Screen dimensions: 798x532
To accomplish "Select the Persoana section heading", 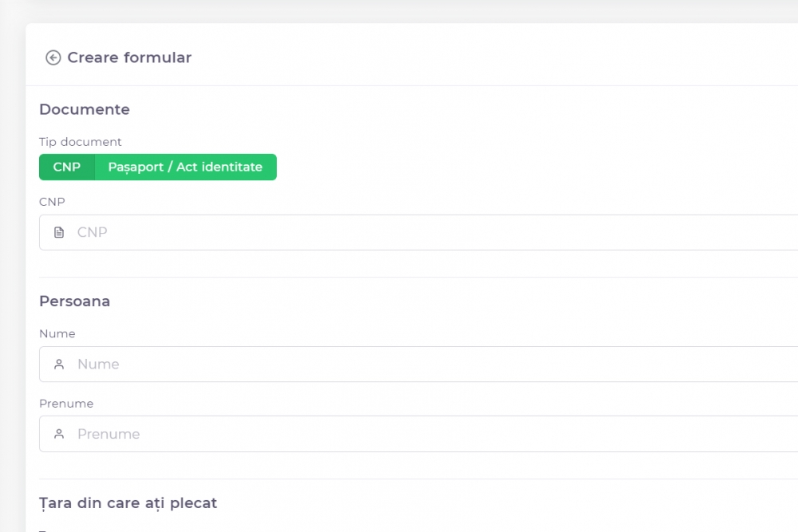I will pos(75,301).
